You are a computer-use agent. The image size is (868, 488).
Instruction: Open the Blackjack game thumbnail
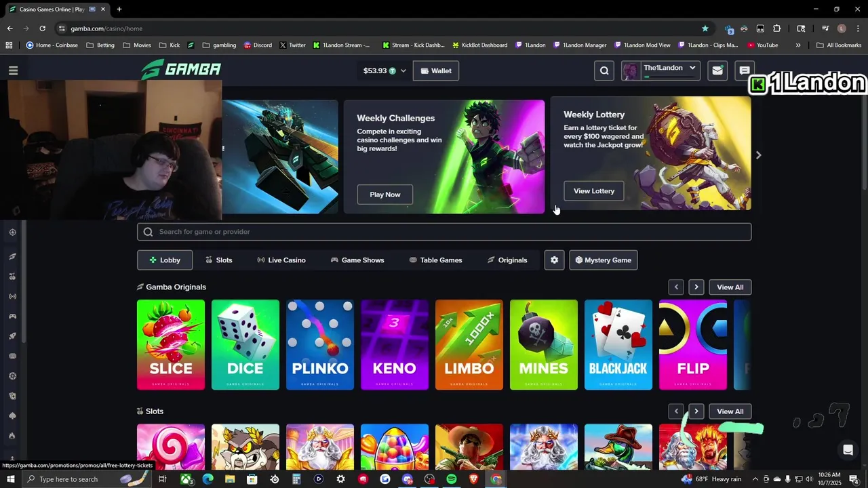(618, 345)
